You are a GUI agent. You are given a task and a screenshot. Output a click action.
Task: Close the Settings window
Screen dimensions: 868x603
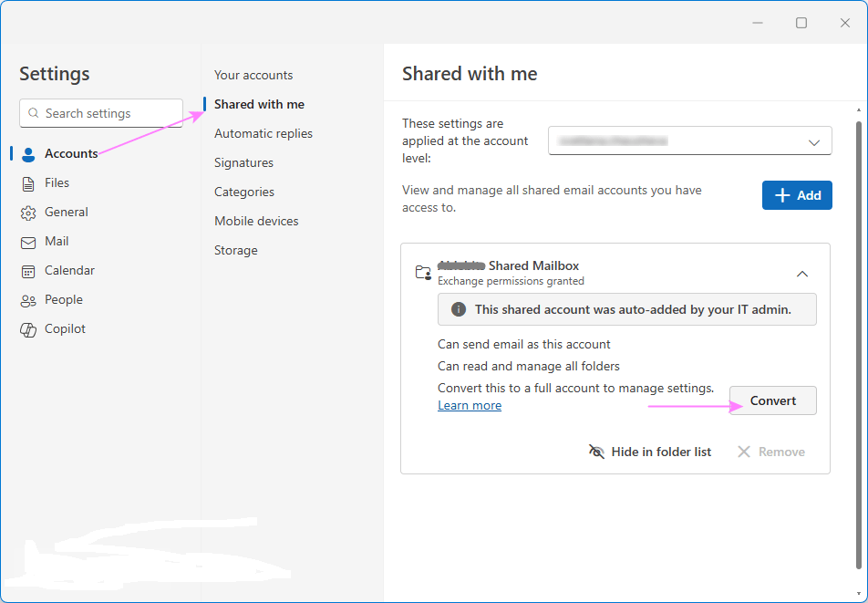click(x=844, y=23)
